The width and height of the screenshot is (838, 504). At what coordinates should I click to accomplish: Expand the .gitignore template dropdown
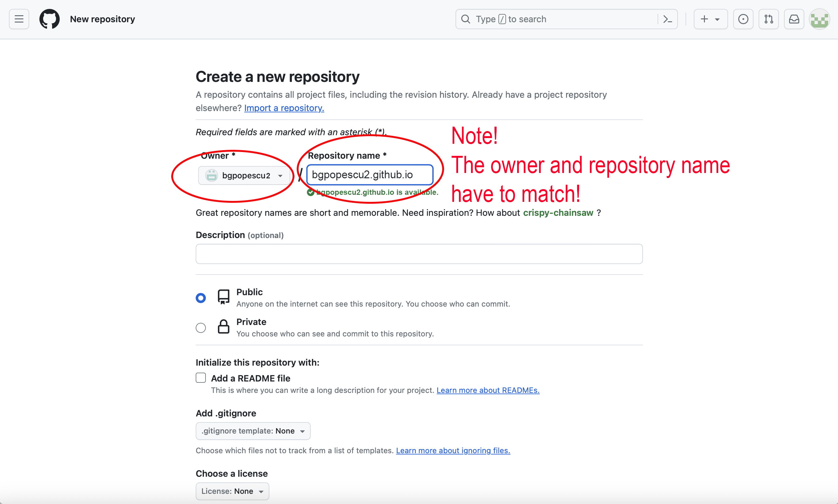tap(253, 431)
